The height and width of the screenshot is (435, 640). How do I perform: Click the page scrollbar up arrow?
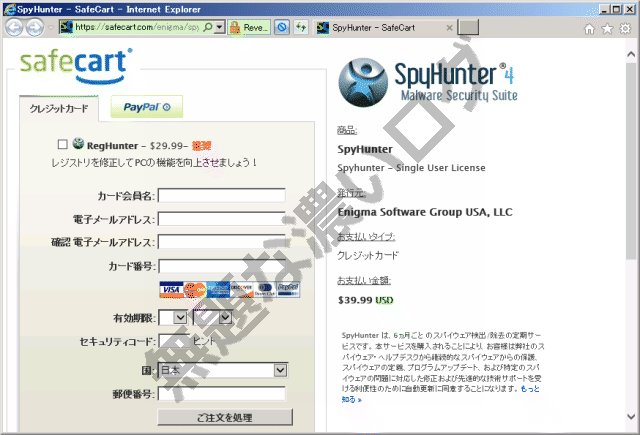tap(631, 54)
